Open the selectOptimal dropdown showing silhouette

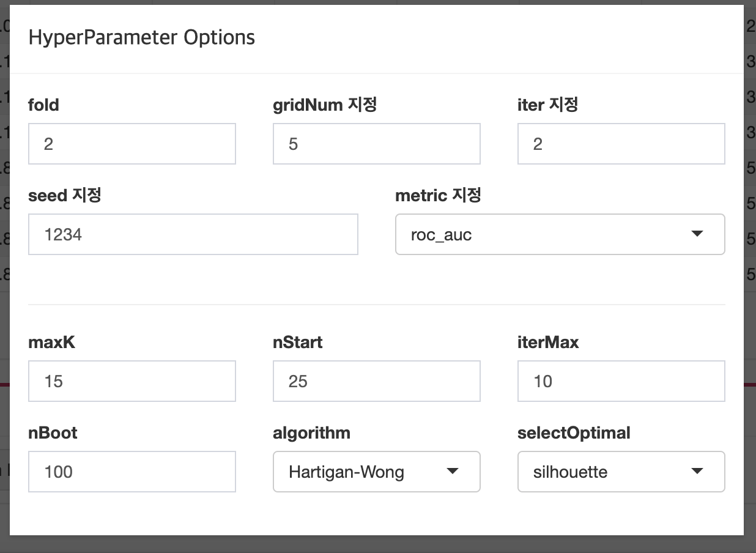621,472
